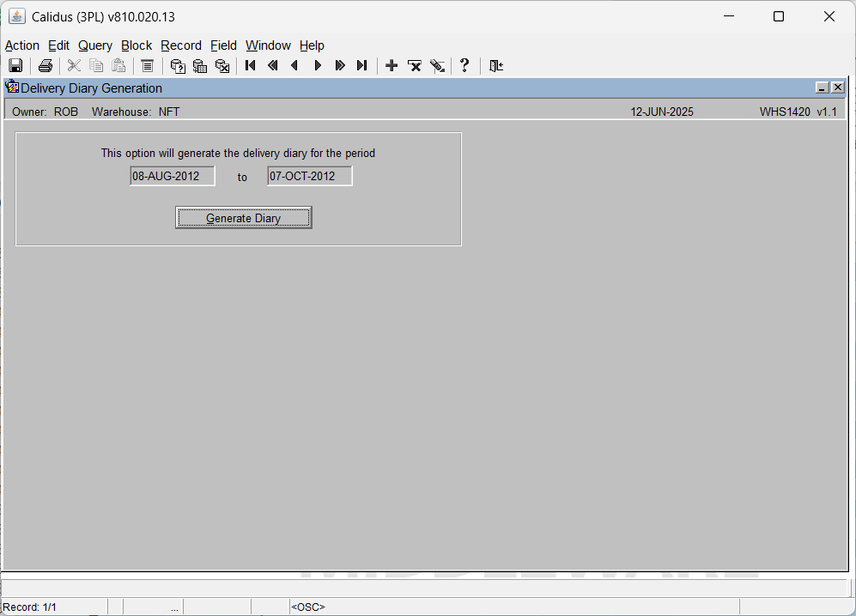
Task: Click the Java application icon in title bar
Action: coord(17,16)
